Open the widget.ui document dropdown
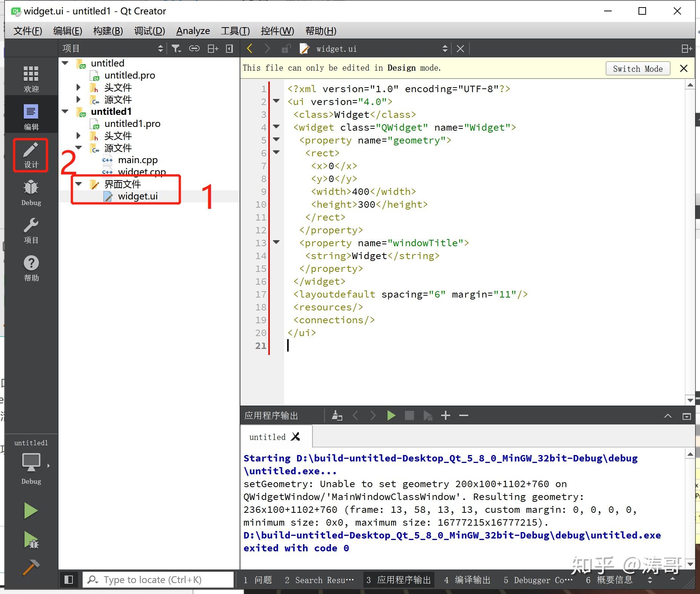This screenshot has width=700, height=594. coord(445,49)
